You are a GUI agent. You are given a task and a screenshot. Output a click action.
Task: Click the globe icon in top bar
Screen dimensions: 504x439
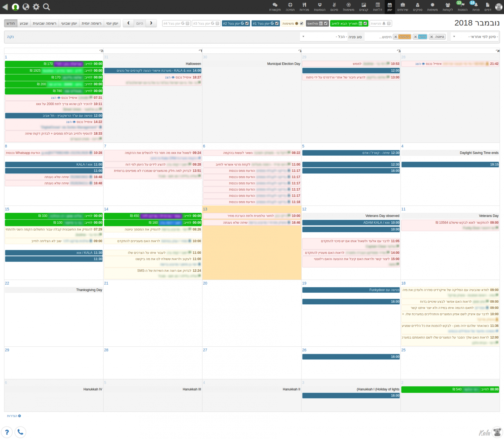coord(26,7)
